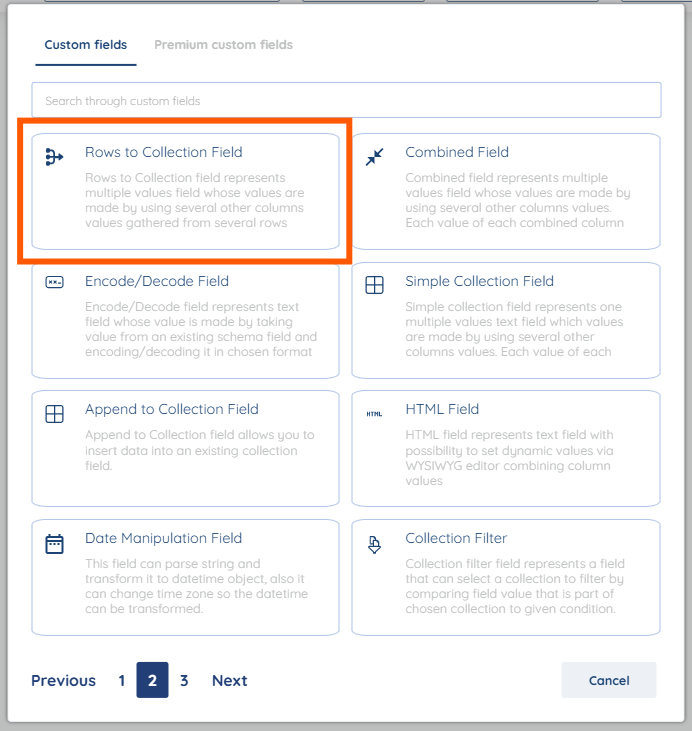Pick Append to Collection Field title
Viewport: 692px width, 731px height.
172,409
